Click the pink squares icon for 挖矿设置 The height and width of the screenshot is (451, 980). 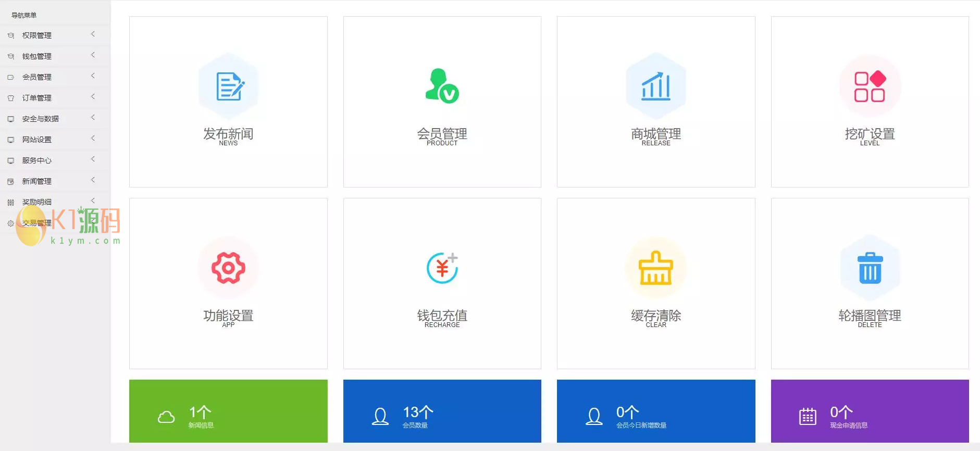[x=870, y=86]
